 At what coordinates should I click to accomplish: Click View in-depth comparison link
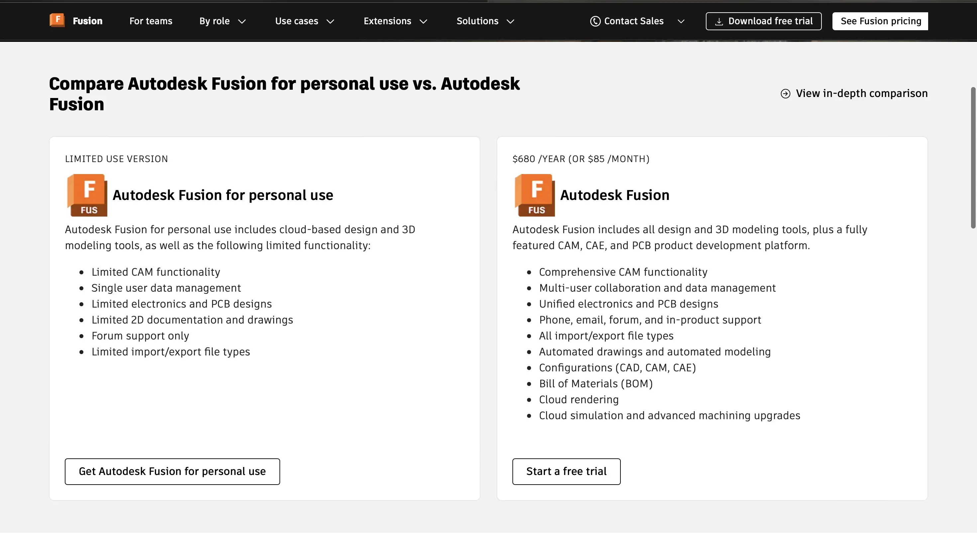[x=861, y=93]
